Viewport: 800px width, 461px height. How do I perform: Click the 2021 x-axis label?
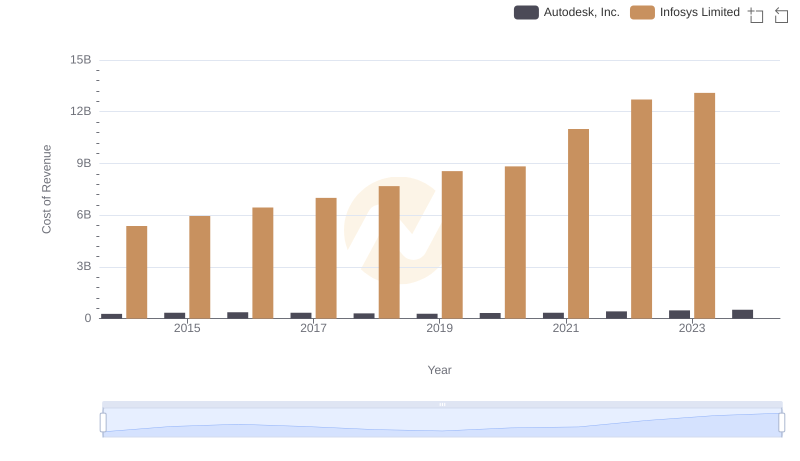tap(566, 328)
